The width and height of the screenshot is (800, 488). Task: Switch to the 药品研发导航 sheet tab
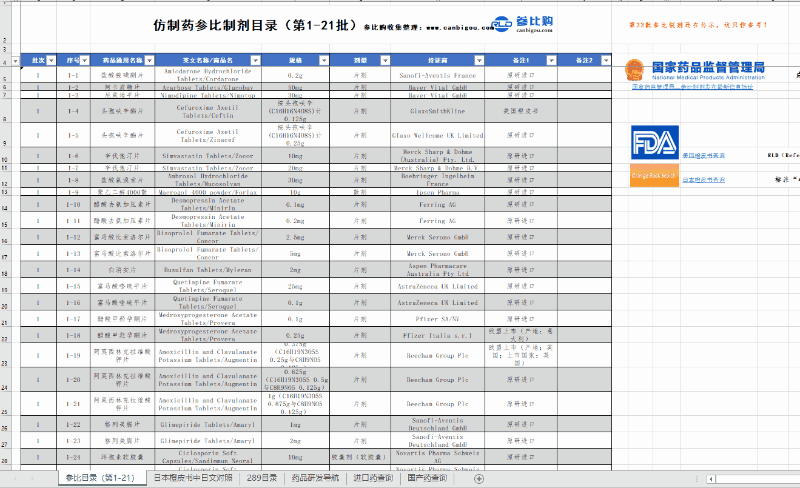(x=315, y=478)
